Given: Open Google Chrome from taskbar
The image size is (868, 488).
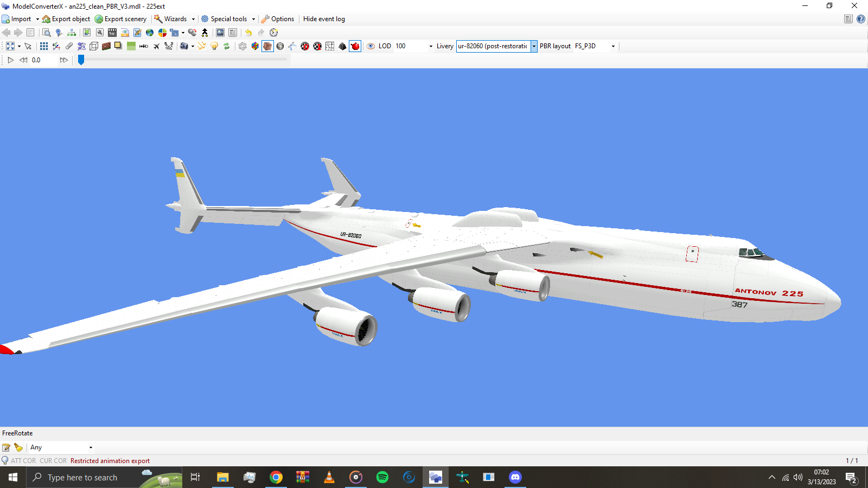Looking at the screenshot, I should click(x=276, y=477).
